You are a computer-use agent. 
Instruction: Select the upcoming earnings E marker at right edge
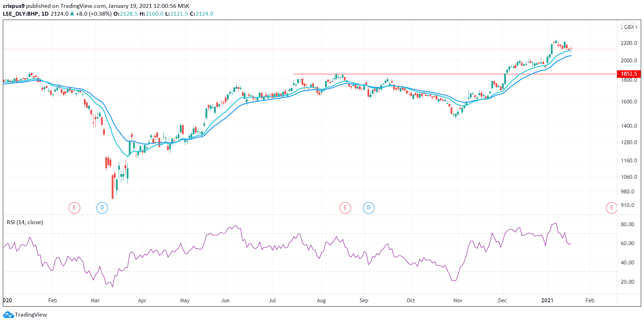612,208
